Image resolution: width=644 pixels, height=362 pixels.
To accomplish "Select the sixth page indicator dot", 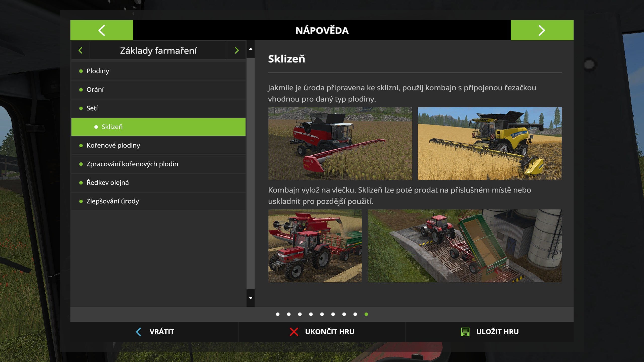I will (333, 314).
